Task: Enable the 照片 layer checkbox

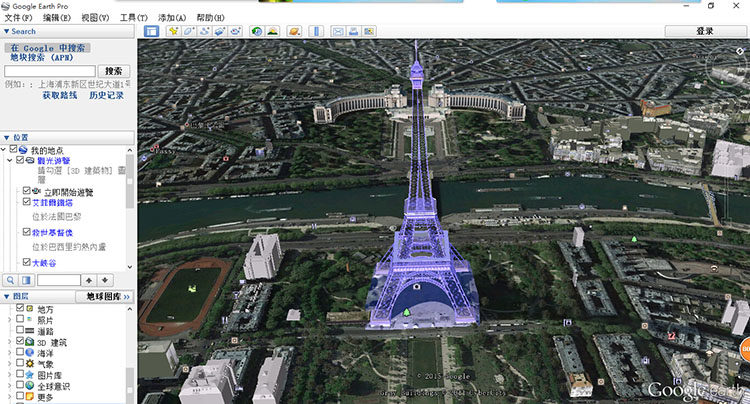Action: click(x=20, y=319)
